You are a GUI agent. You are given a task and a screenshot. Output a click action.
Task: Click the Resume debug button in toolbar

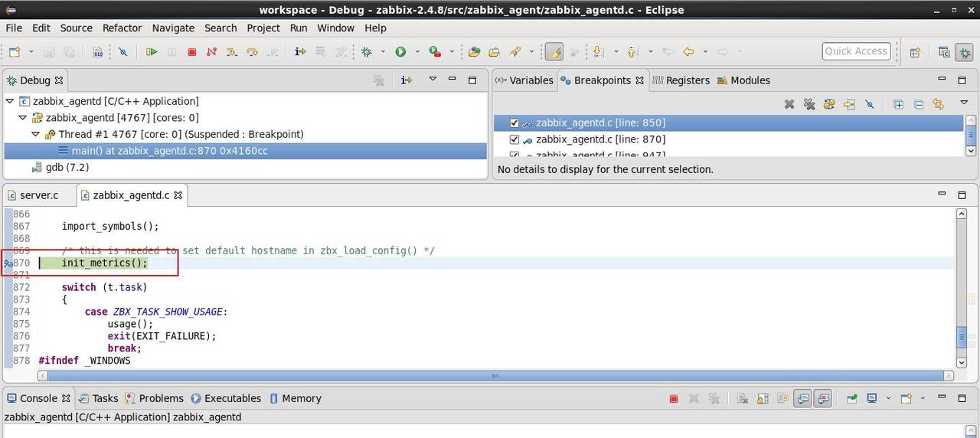tap(152, 52)
